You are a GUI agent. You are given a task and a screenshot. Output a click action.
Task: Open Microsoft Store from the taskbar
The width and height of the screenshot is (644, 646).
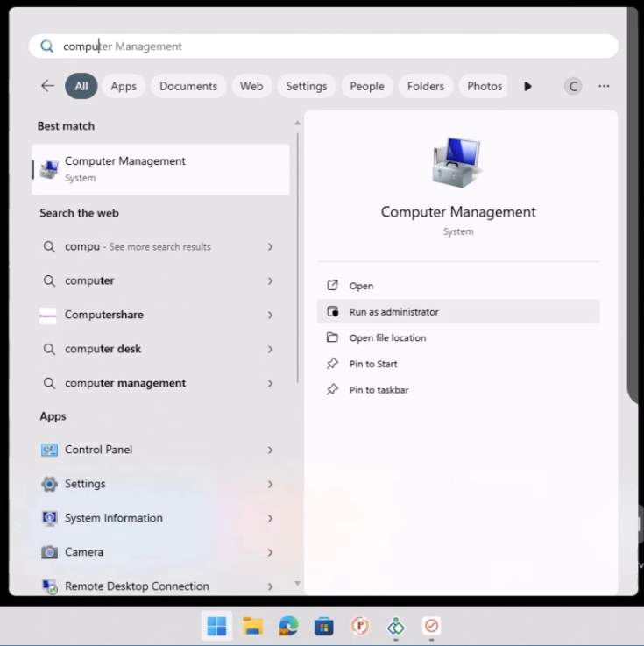tap(324, 626)
